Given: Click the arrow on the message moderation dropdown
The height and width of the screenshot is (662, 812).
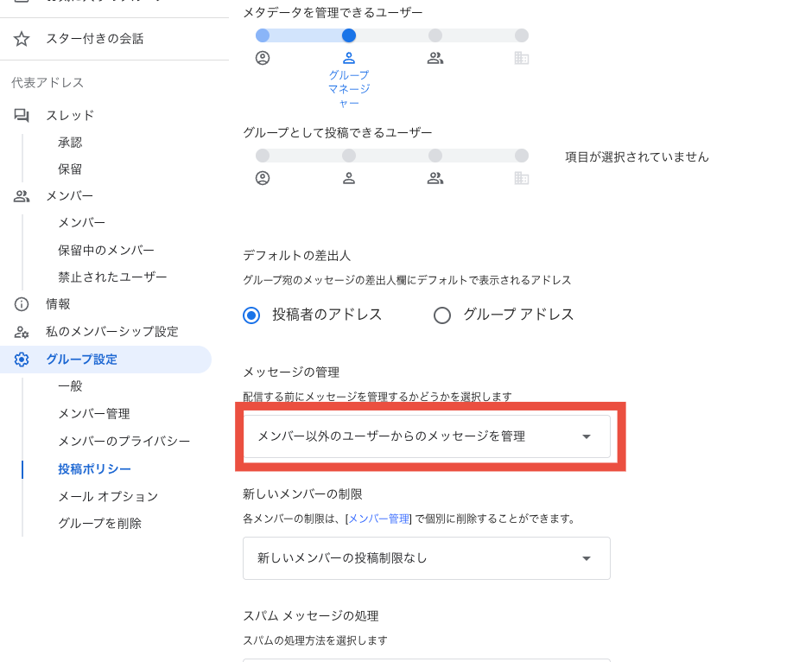Looking at the screenshot, I should click(587, 436).
